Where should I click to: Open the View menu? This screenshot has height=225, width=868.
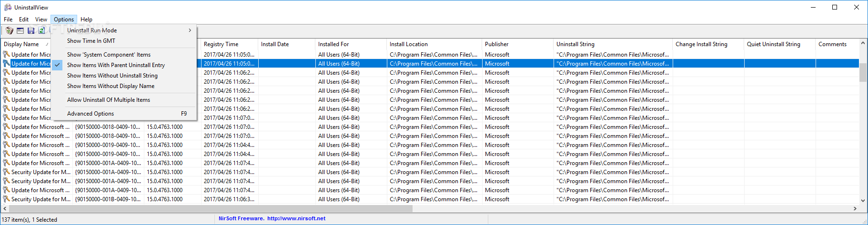click(x=41, y=20)
